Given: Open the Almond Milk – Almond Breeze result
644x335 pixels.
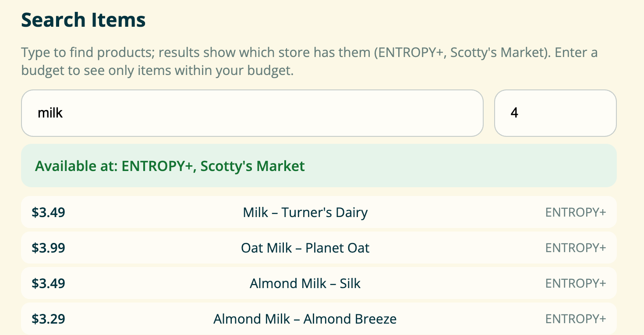Looking at the screenshot, I should click(x=305, y=319).
